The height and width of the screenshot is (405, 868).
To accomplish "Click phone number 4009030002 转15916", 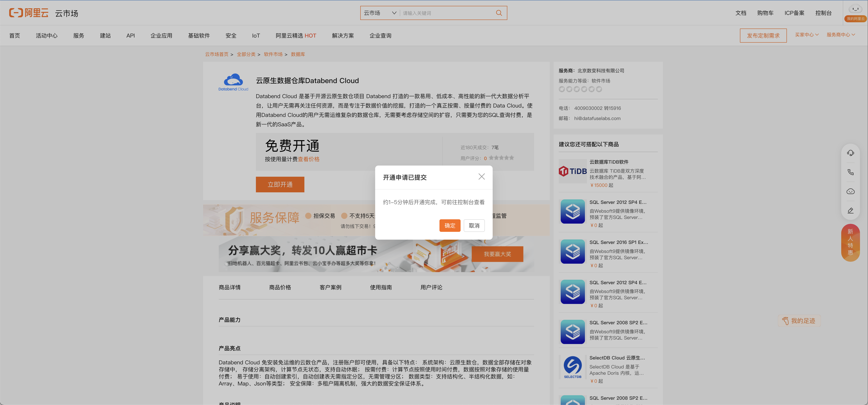I will (x=597, y=108).
